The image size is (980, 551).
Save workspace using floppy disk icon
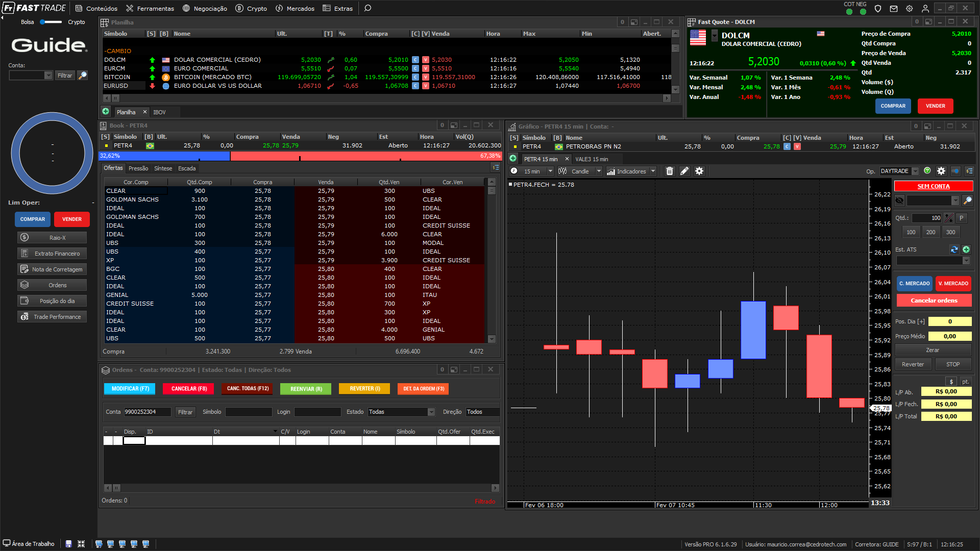tap(68, 544)
